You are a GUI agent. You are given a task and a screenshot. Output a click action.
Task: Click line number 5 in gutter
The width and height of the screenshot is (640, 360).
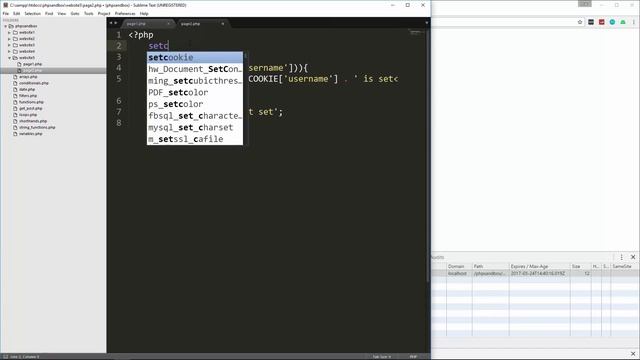tap(119, 79)
